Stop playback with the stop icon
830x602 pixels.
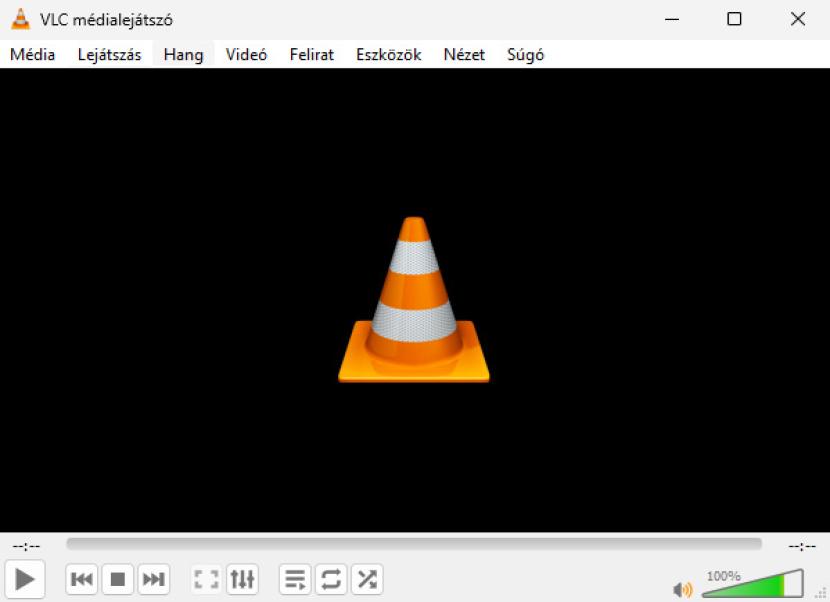click(118, 579)
